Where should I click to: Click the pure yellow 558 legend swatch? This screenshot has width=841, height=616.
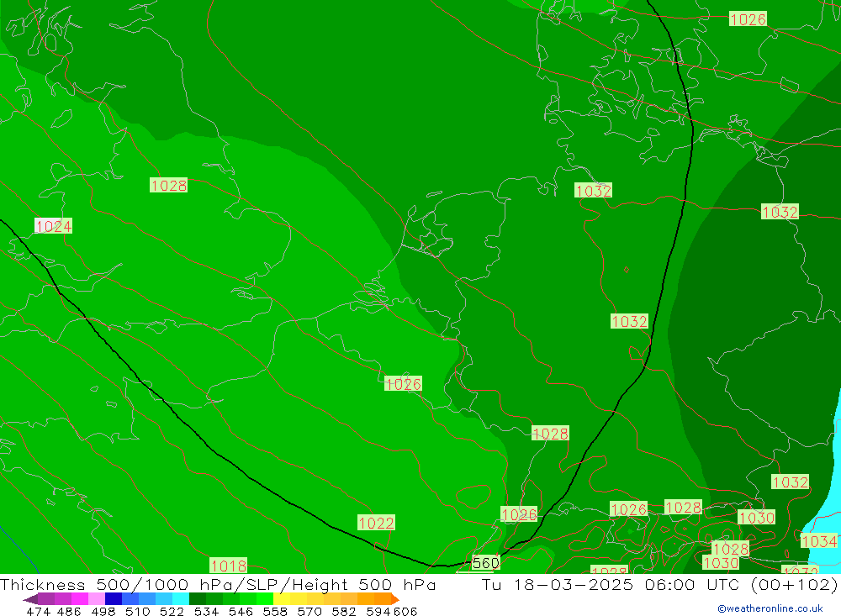(x=282, y=599)
